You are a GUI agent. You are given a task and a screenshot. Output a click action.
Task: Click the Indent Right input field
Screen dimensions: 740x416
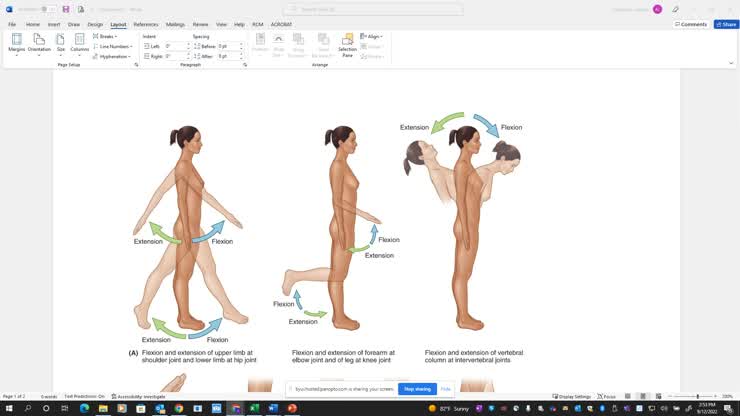point(177,56)
